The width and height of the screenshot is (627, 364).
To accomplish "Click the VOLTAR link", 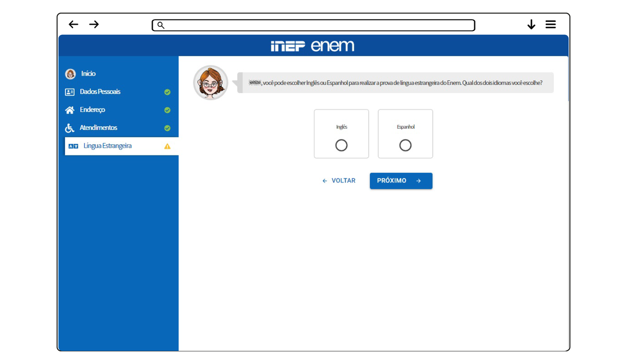I will (339, 181).
